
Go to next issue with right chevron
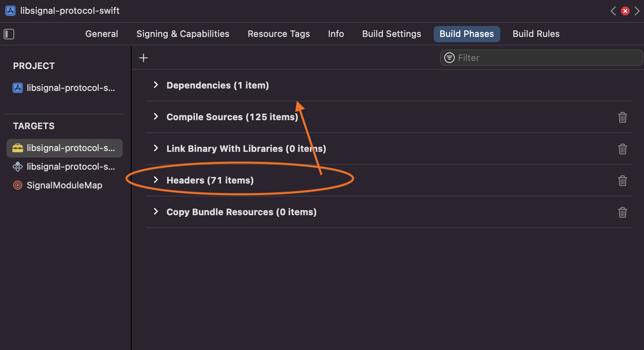pyautogui.click(x=637, y=11)
